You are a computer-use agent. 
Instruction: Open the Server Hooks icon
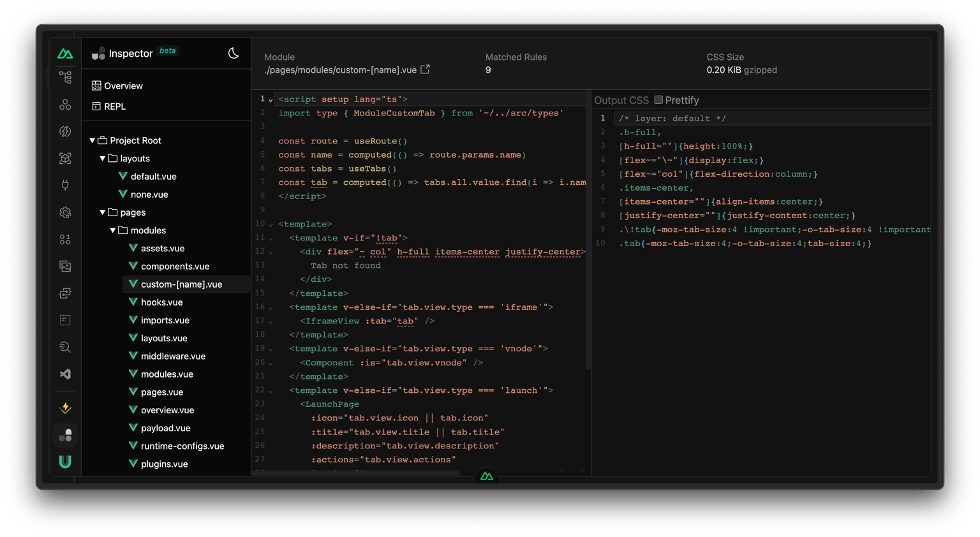click(64, 131)
